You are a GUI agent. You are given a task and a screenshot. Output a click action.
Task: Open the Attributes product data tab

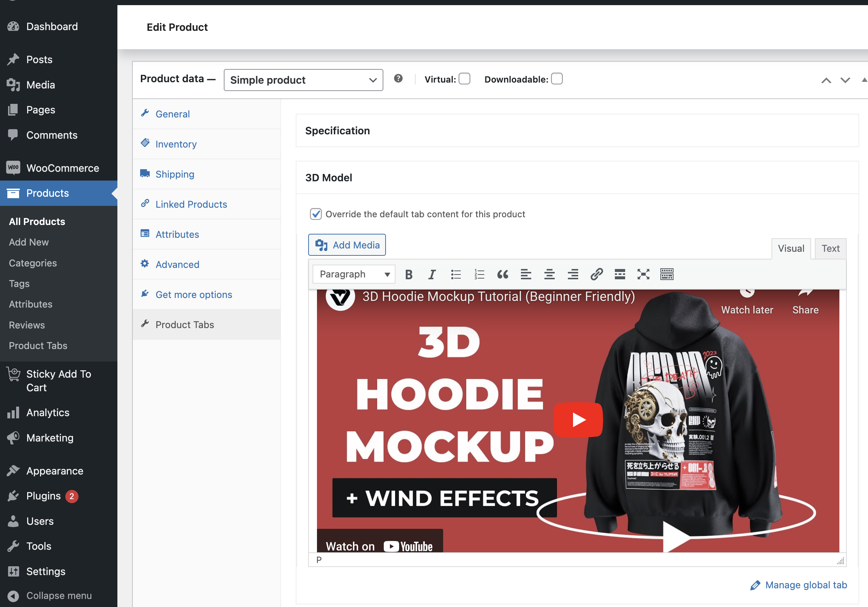[207, 234]
